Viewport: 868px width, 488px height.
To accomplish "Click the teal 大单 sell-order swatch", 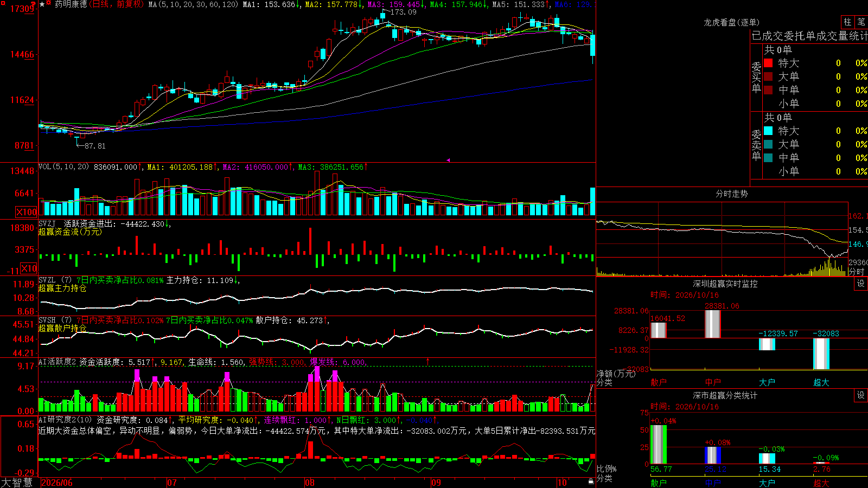I will tap(768, 144).
